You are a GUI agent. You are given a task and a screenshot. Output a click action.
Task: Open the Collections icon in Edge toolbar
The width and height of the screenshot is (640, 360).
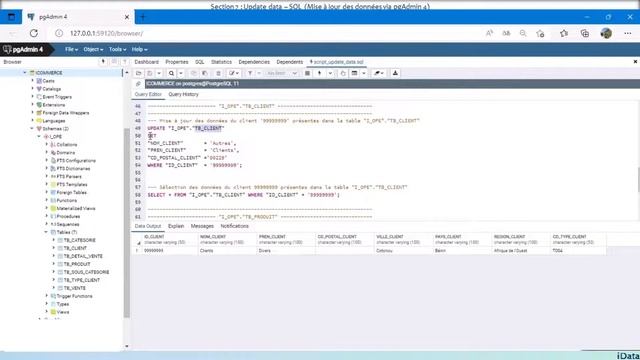tap(584, 33)
